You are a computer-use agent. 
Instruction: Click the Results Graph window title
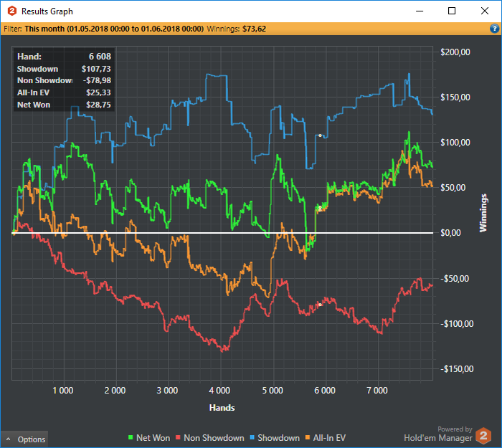coord(47,11)
